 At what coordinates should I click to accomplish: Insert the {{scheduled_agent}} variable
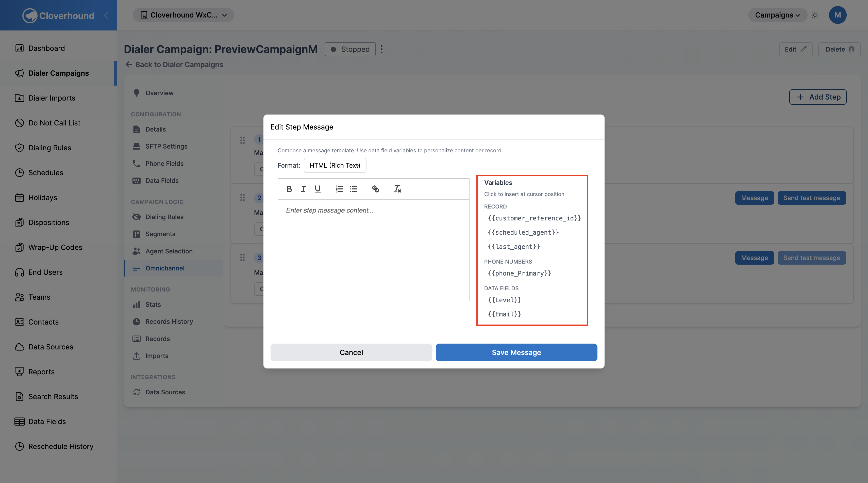point(523,233)
